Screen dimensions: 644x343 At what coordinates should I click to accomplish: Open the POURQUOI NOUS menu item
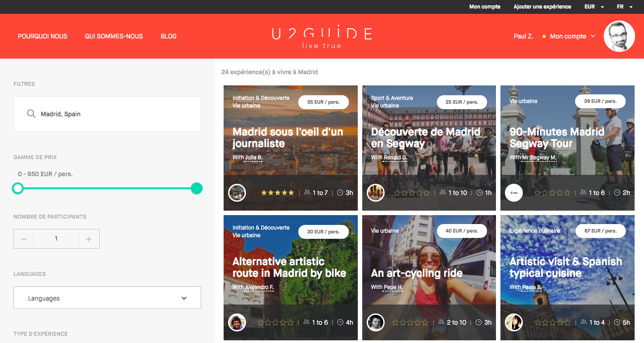click(42, 36)
